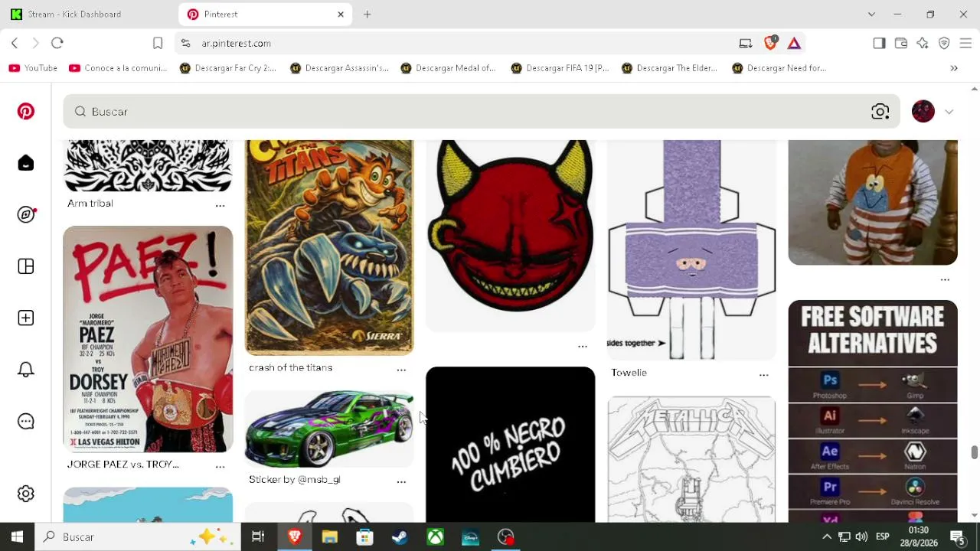The height and width of the screenshot is (551, 980).
Task: Open the Descargar Medal of... bookmark
Action: click(448, 68)
